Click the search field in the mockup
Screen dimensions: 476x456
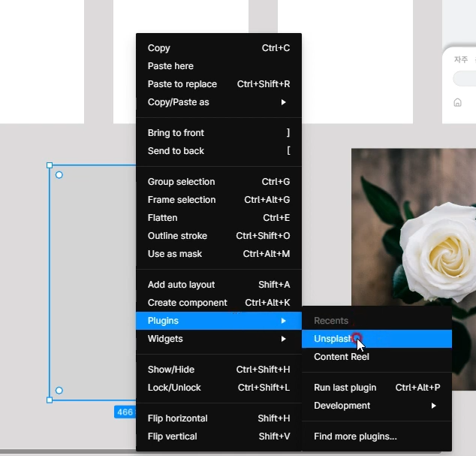465,79
